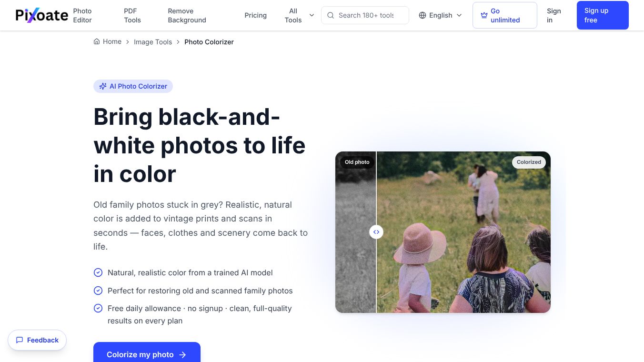The width and height of the screenshot is (644, 362).
Task: Click the 'Bring black-and-white photos to life' heading
Action: [199, 145]
